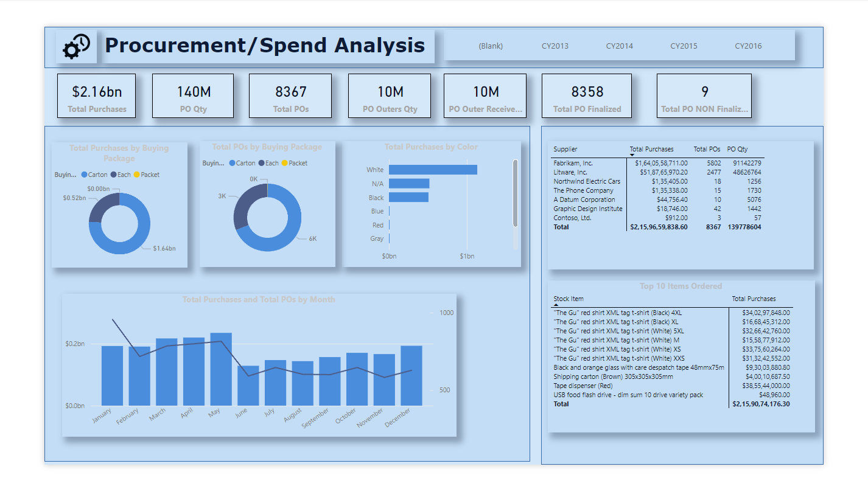Sort the supplier table by Supplier column header

click(x=565, y=149)
